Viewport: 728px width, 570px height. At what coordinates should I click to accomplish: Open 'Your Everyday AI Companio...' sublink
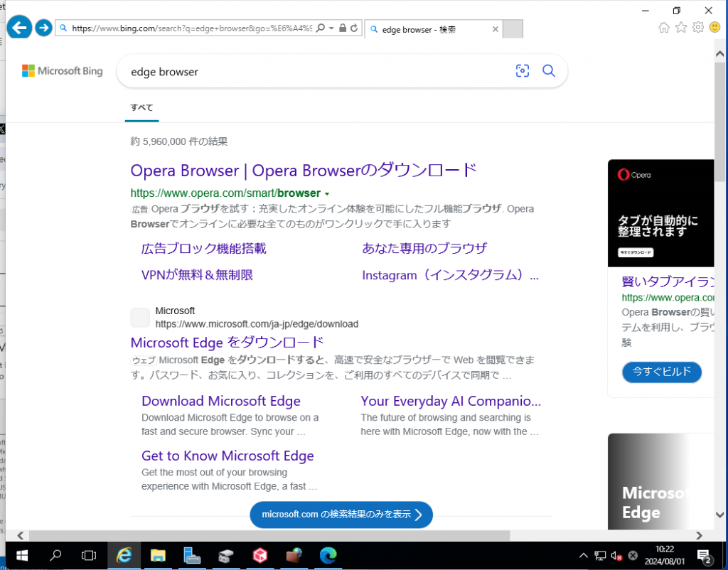(x=451, y=401)
